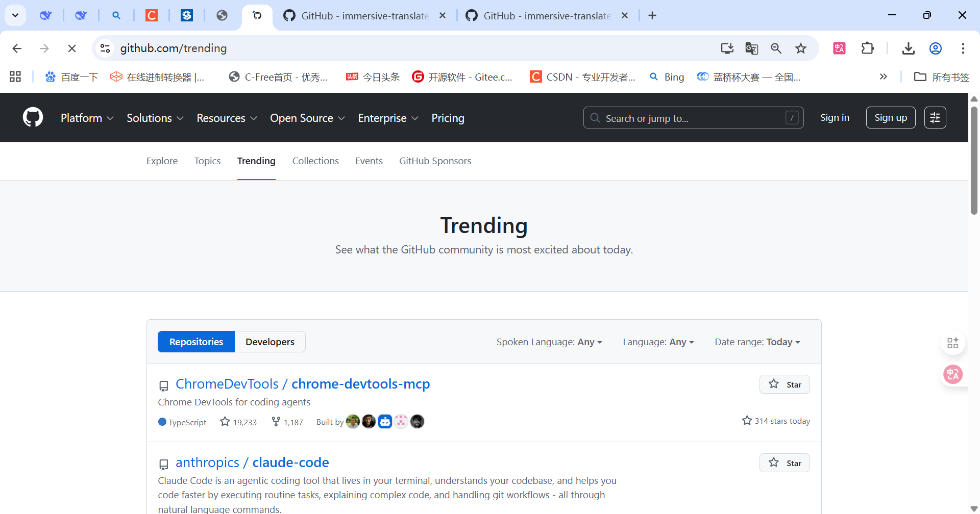This screenshot has width=980, height=514.
Task: Click Sign in
Action: tap(835, 118)
